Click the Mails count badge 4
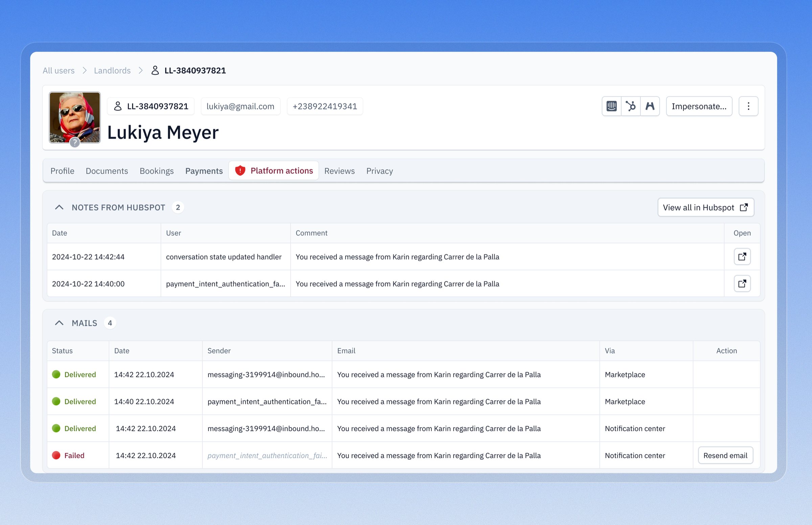 pos(110,323)
